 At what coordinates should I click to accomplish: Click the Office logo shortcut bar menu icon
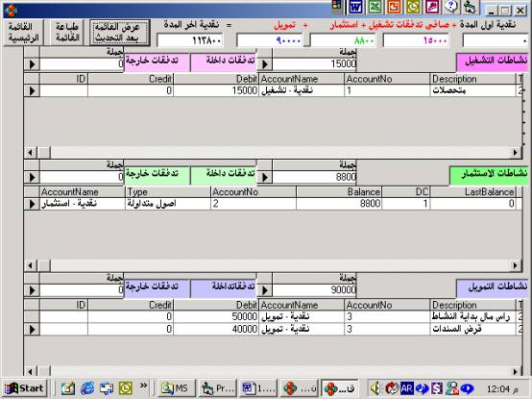coord(337,6)
